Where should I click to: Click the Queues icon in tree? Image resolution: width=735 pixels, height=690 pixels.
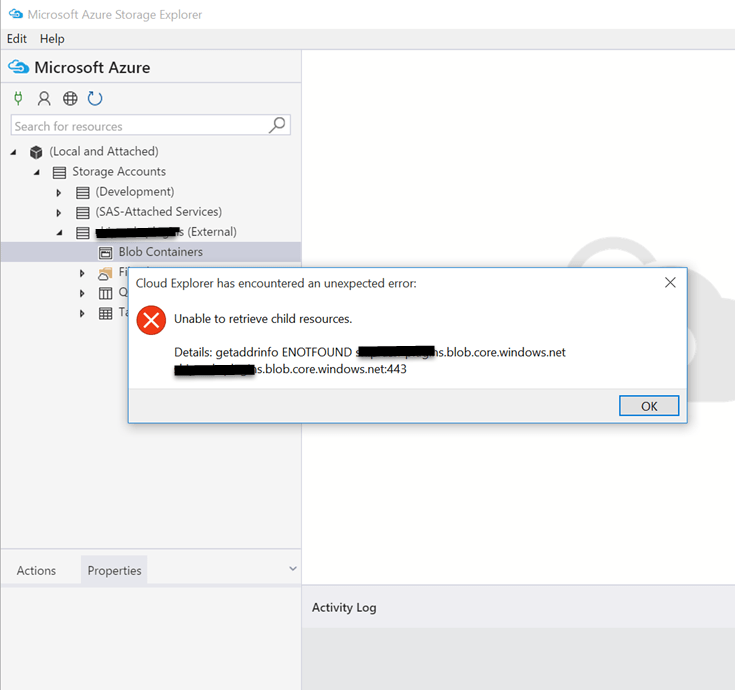pyautogui.click(x=105, y=293)
